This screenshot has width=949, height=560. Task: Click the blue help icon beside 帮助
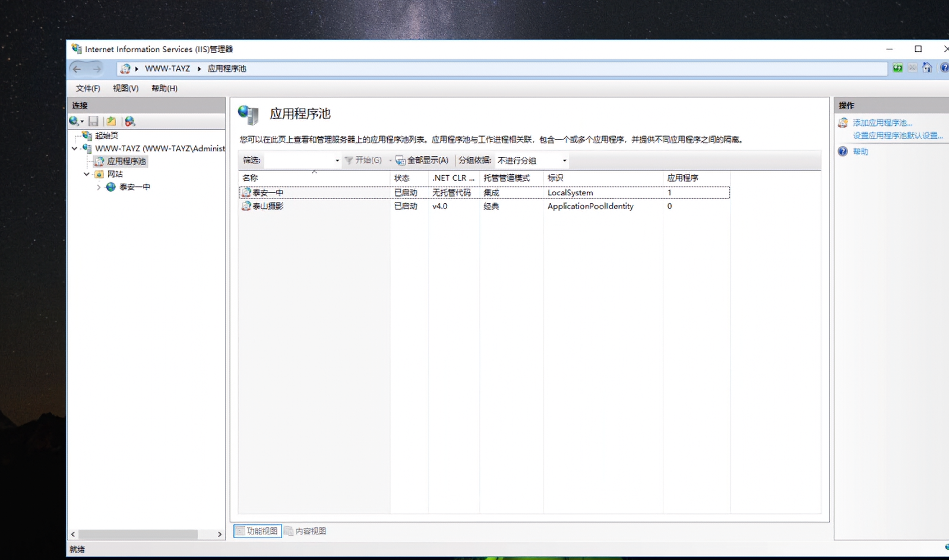pos(843,151)
